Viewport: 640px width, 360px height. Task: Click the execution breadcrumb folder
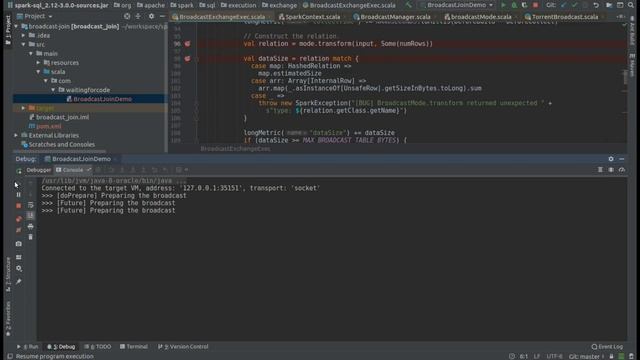239,5
